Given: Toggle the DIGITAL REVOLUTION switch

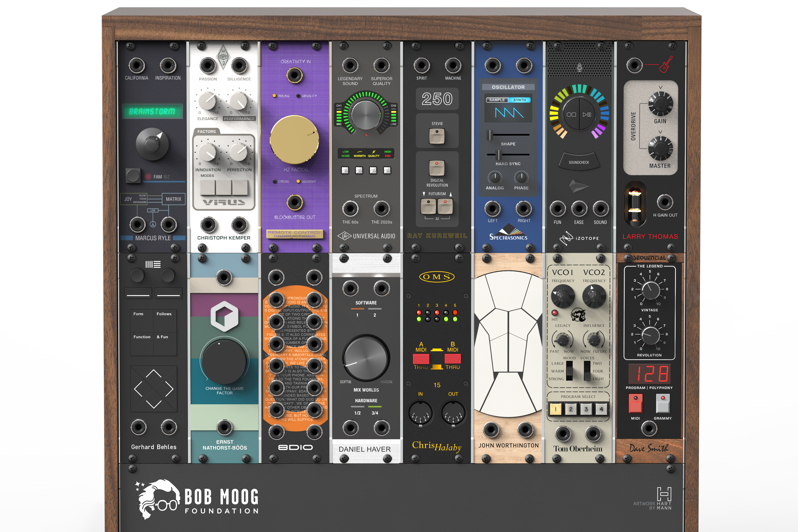Looking at the screenshot, I should [x=437, y=168].
